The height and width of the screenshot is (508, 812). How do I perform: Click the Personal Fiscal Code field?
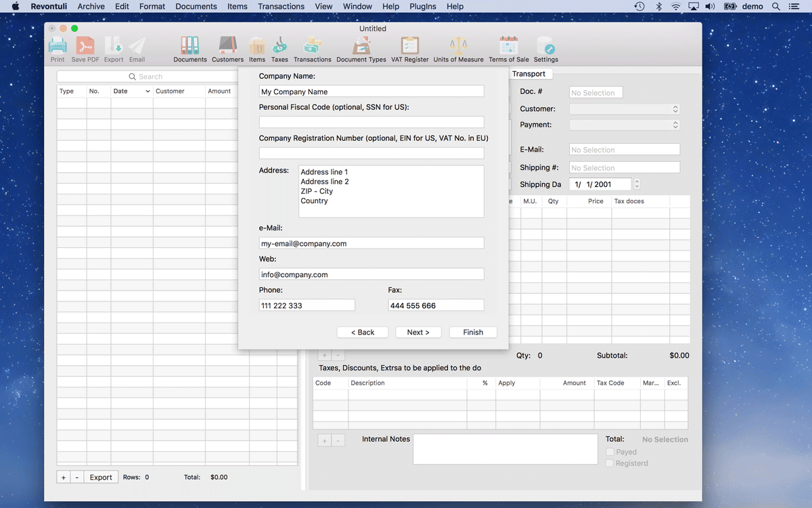(x=371, y=122)
